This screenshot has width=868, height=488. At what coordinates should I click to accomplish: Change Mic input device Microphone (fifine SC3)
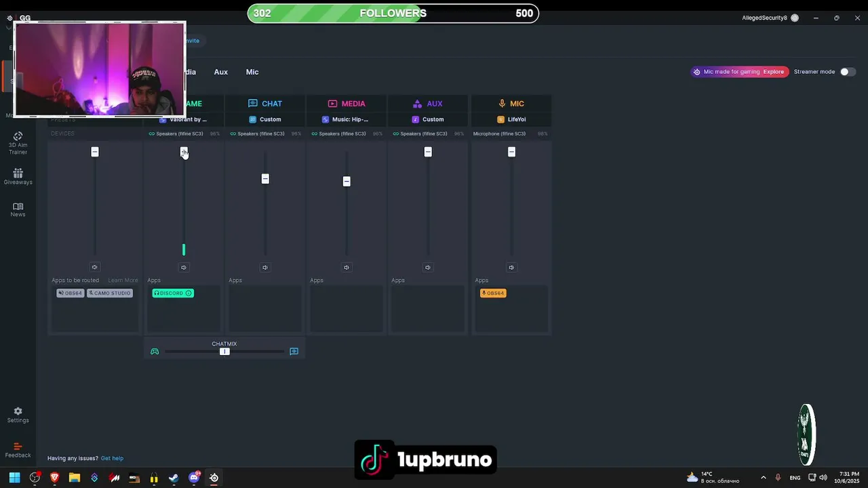coord(499,134)
